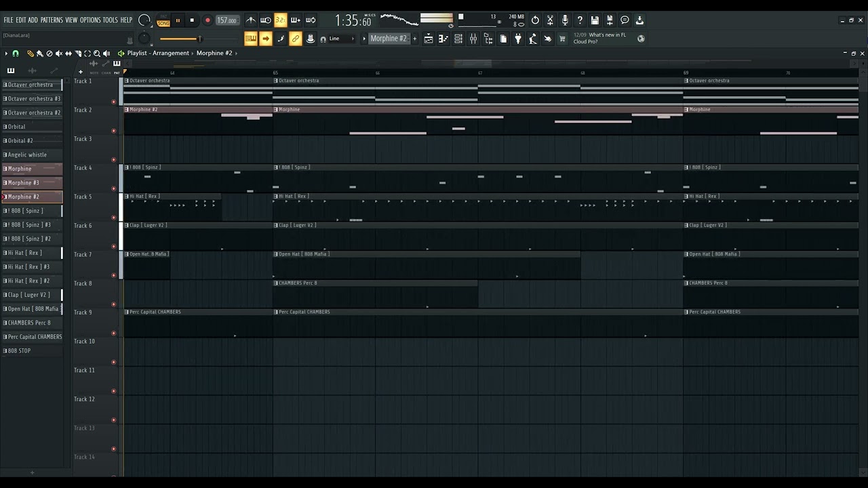The image size is (868, 488).
Task: Arm the record button
Action: click(208, 20)
